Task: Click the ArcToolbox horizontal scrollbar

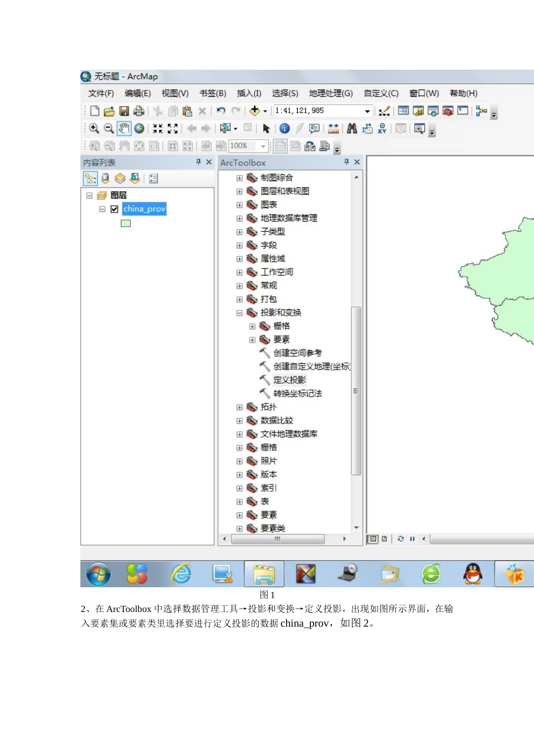Action: point(277,539)
